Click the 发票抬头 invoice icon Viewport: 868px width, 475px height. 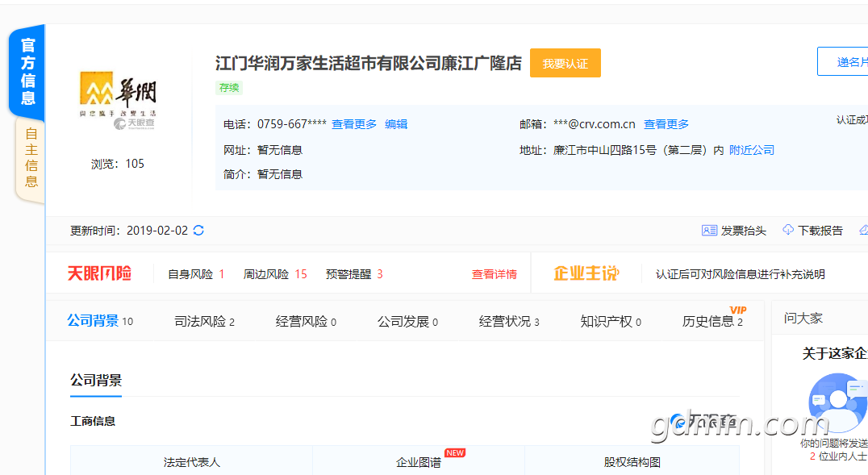(x=709, y=231)
